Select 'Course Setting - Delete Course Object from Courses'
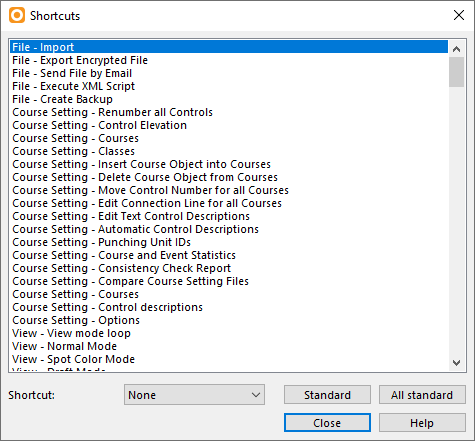The image size is (475, 441). [x=229, y=177]
